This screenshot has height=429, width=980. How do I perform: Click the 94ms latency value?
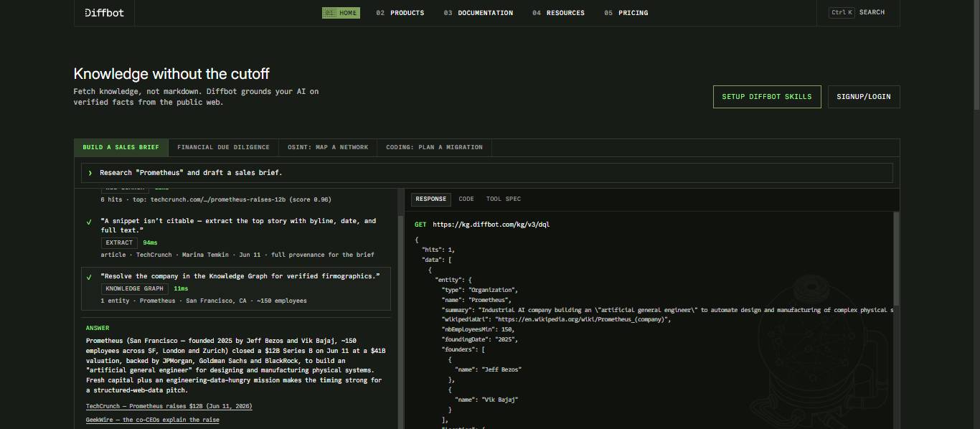150,242
